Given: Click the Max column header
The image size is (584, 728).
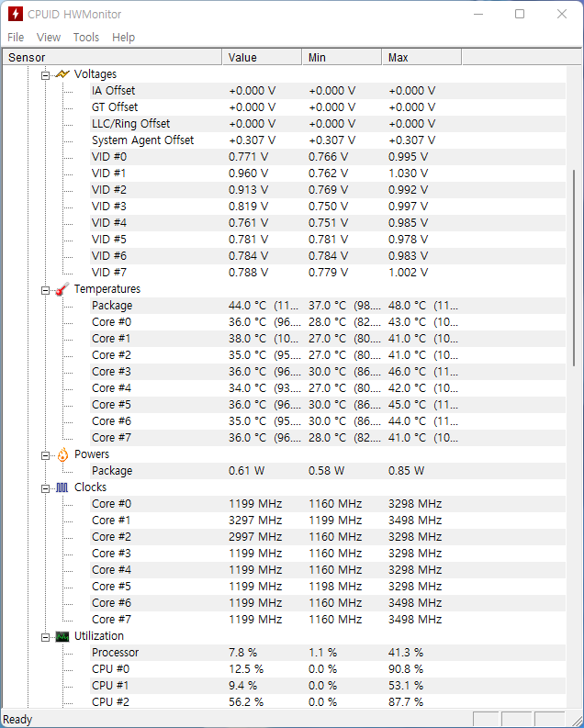Looking at the screenshot, I should [421, 58].
